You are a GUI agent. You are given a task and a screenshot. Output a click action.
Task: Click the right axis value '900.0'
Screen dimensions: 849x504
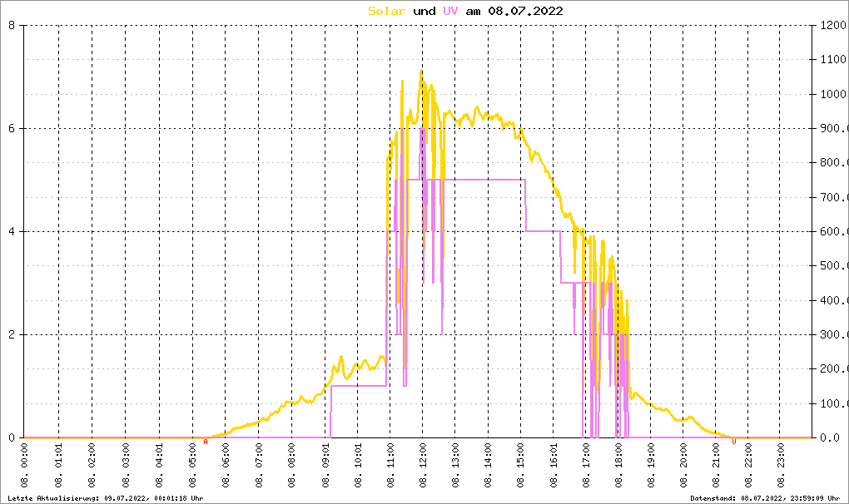(x=833, y=128)
